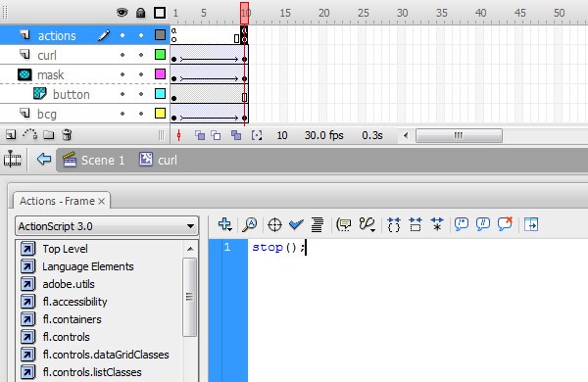Click the button layer cyan outline swatch
This screenshot has width=588, height=382.
[160, 93]
